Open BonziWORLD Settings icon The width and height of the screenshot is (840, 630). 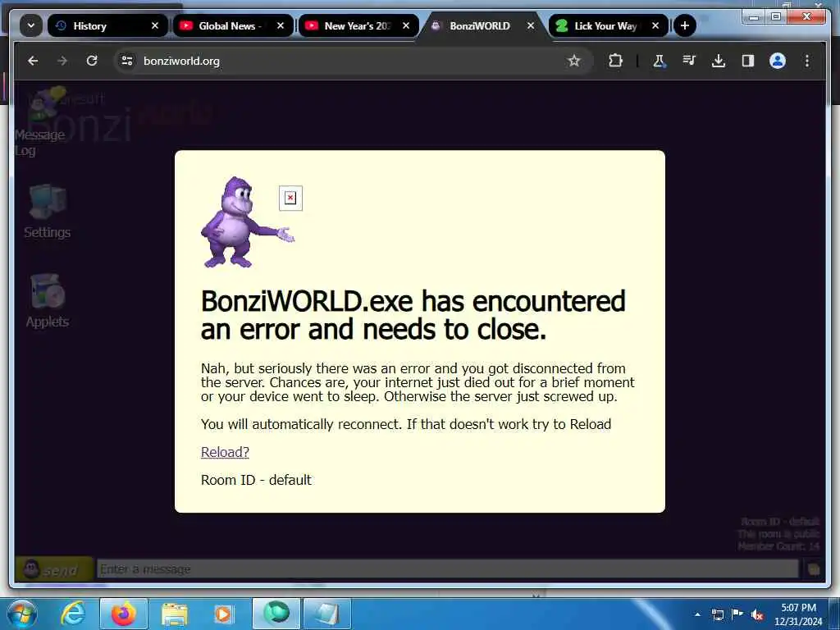tap(47, 212)
